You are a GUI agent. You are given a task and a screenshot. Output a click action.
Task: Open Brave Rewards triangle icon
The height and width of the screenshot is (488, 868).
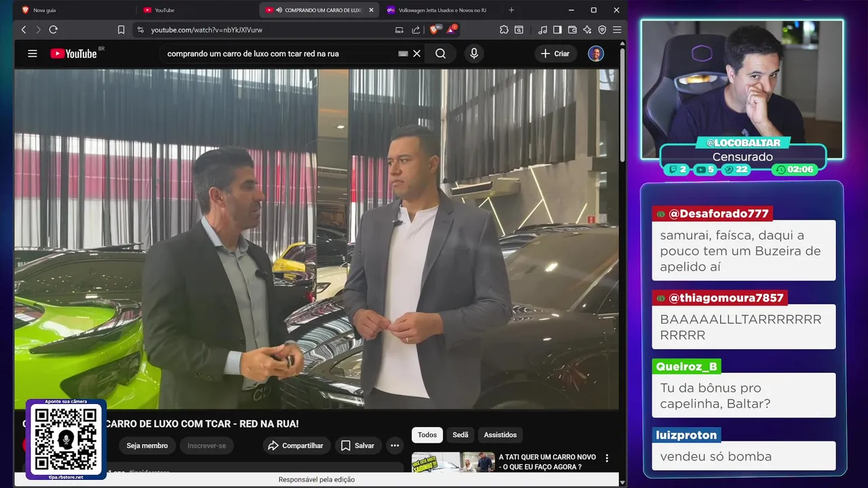452,30
